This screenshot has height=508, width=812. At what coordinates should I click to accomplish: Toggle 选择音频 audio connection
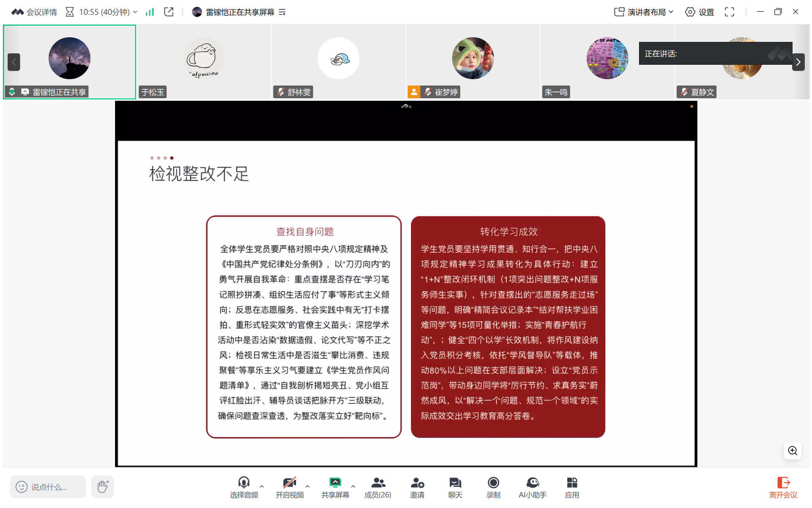tap(244, 487)
